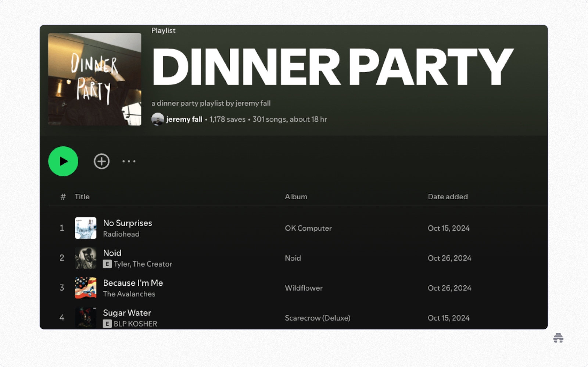Image resolution: width=588 pixels, height=367 pixels.
Task: Click the explicit badge beside Tyler, The Creator
Action: tap(107, 264)
